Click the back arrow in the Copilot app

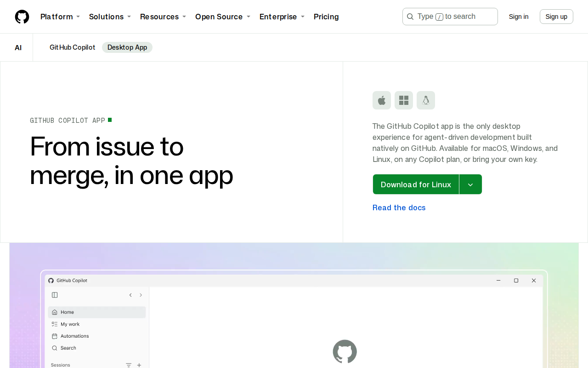[130, 295]
